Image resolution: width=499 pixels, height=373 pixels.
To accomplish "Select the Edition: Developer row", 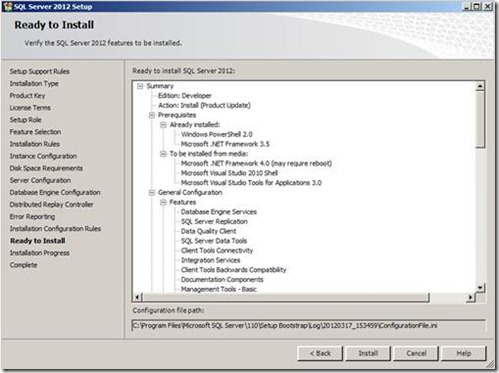I will 185,96.
